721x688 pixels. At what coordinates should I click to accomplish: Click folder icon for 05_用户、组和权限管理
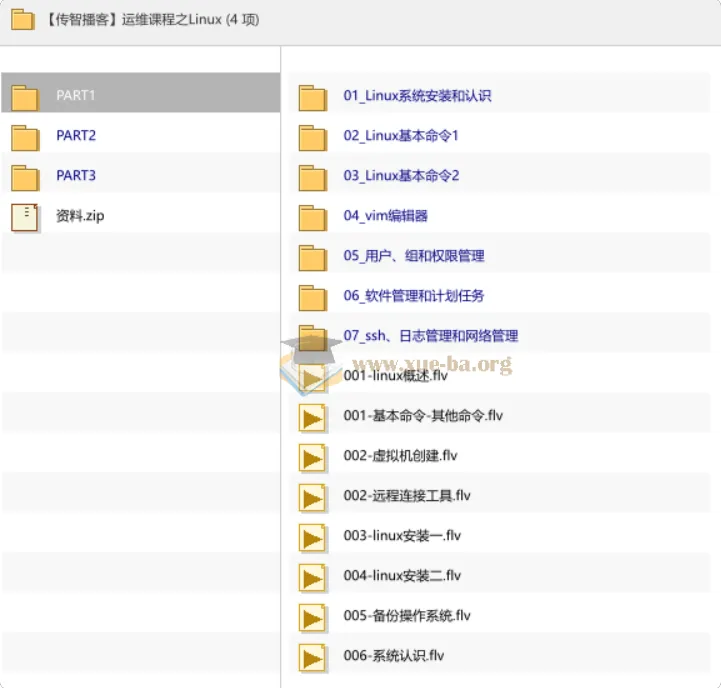313,258
